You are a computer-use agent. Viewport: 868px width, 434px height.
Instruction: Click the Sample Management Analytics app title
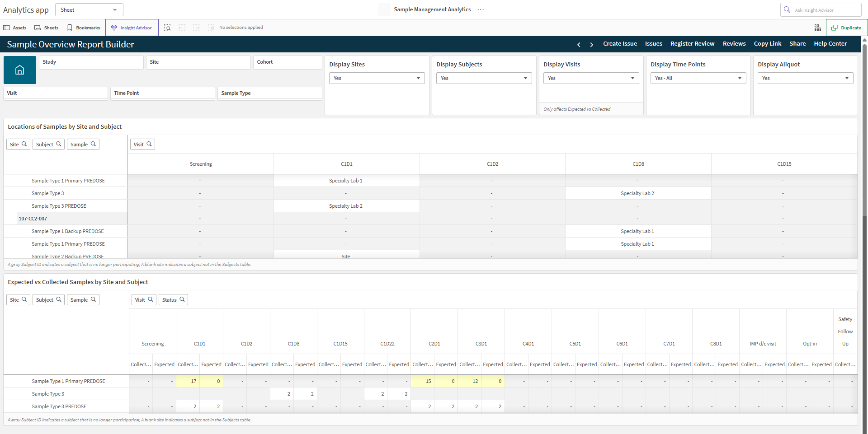click(x=432, y=9)
